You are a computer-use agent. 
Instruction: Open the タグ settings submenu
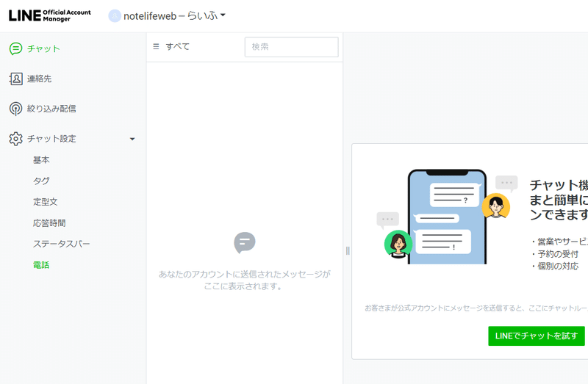pos(41,181)
